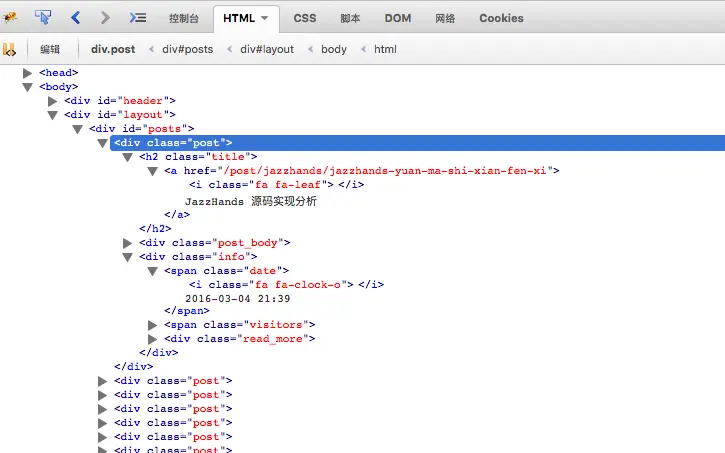
Task: Select the div class="read_more" row
Action: pyautogui.click(x=240, y=339)
